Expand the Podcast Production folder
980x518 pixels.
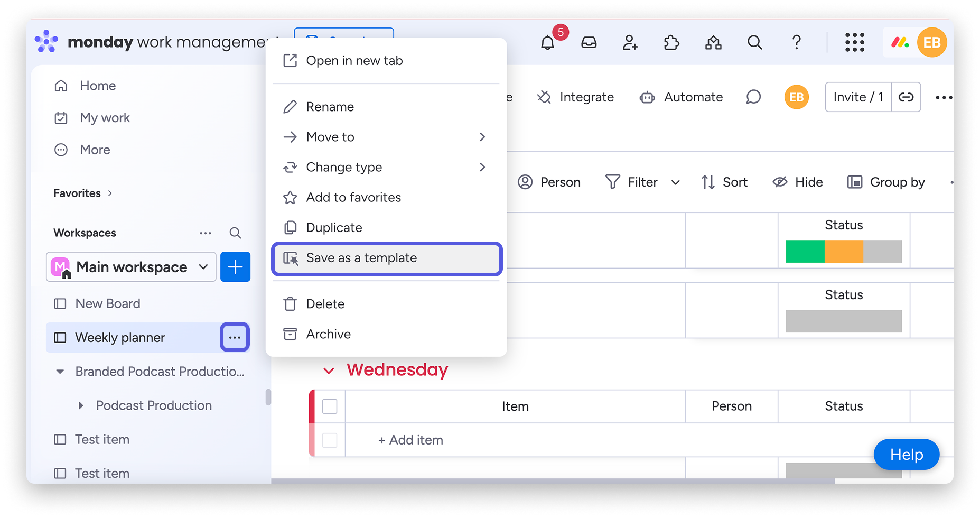pyautogui.click(x=81, y=406)
